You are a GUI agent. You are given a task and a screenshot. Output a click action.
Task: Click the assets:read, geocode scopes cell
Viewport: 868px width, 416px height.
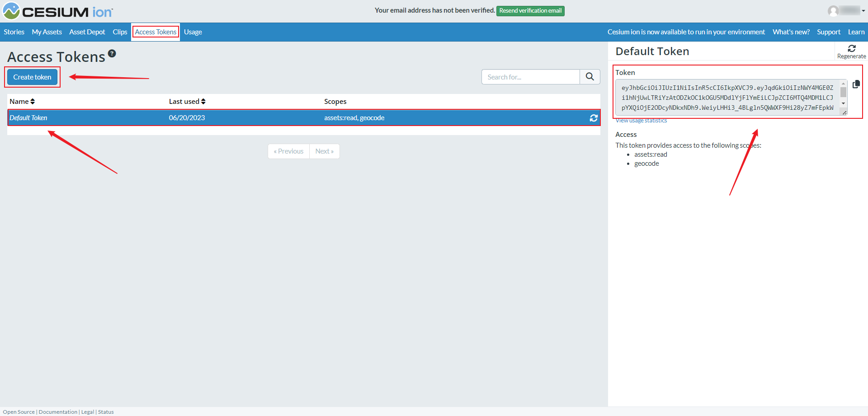pos(354,118)
